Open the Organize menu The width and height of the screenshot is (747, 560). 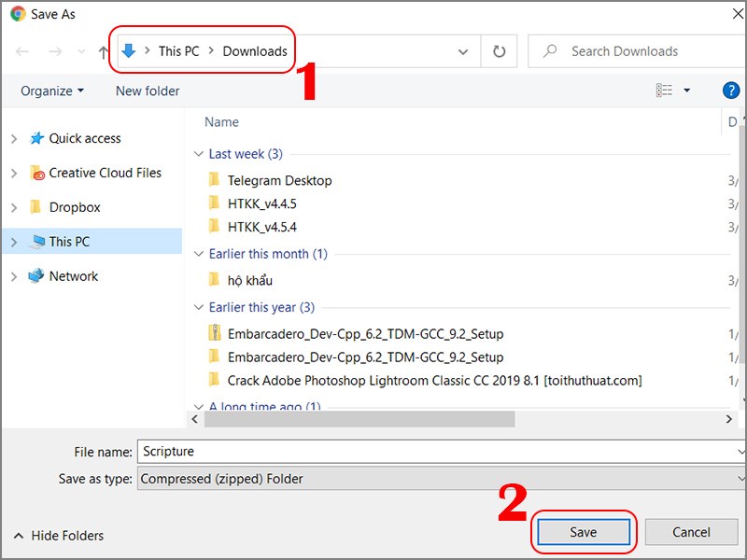(x=52, y=91)
